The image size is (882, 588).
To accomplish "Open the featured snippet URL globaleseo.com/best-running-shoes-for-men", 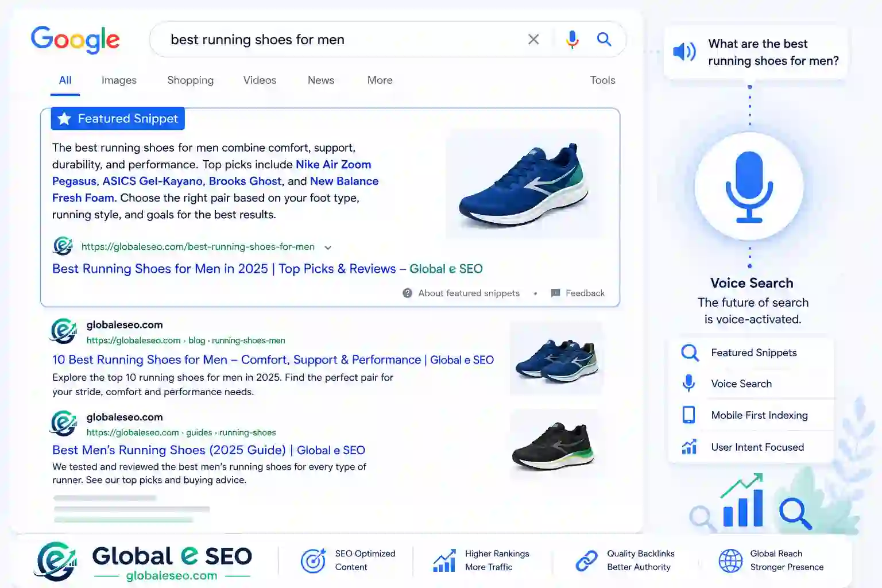I will (198, 247).
